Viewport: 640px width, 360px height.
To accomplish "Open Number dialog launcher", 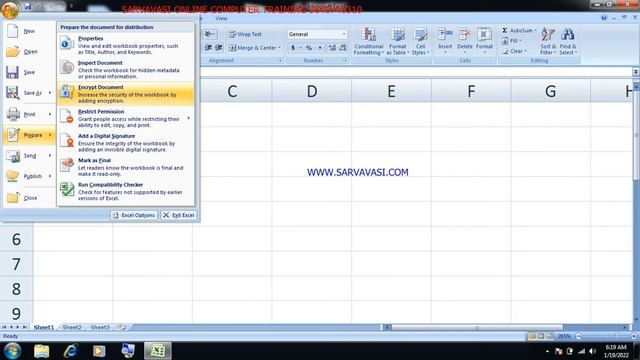I will pyautogui.click(x=345, y=60).
